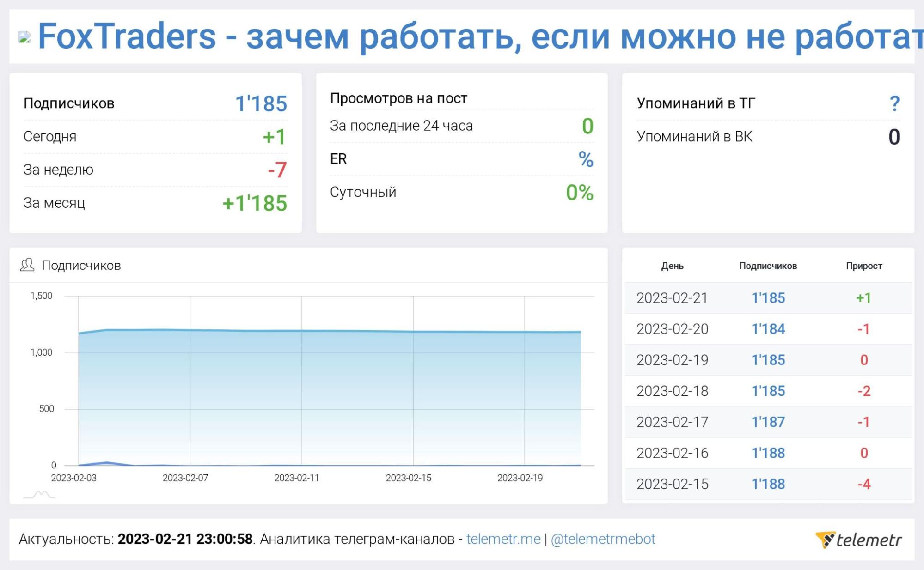Click growth +1 for 2023-02-21
Screen dimensions: 924x570
(x=863, y=298)
